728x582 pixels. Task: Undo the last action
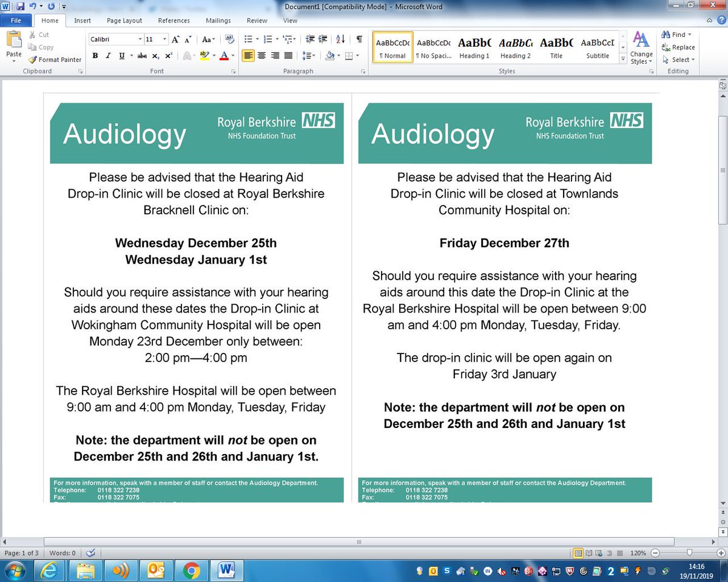[x=32, y=7]
